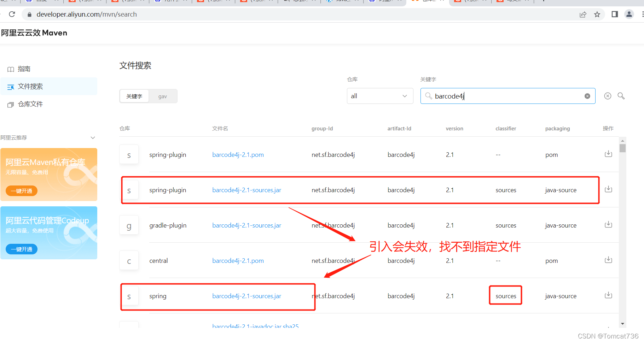Click the clear (x) icon inside search box
This screenshot has width=644, height=342.
point(587,96)
